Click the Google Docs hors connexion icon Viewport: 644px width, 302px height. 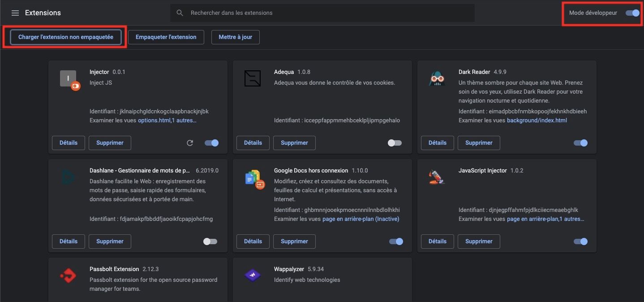point(254,179)
